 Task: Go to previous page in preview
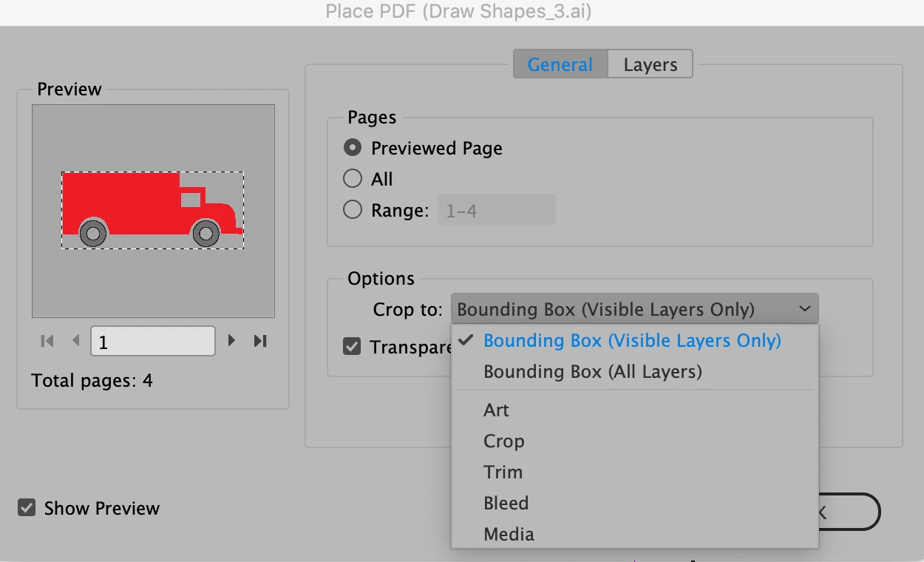click(75, 341)
